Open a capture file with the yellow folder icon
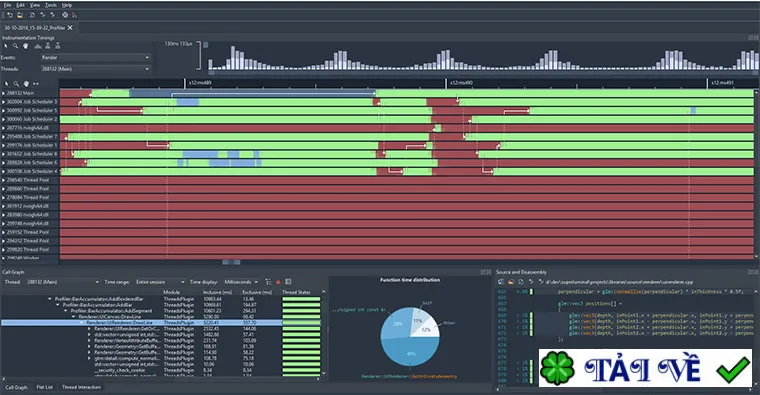 (x=20, y=15)
